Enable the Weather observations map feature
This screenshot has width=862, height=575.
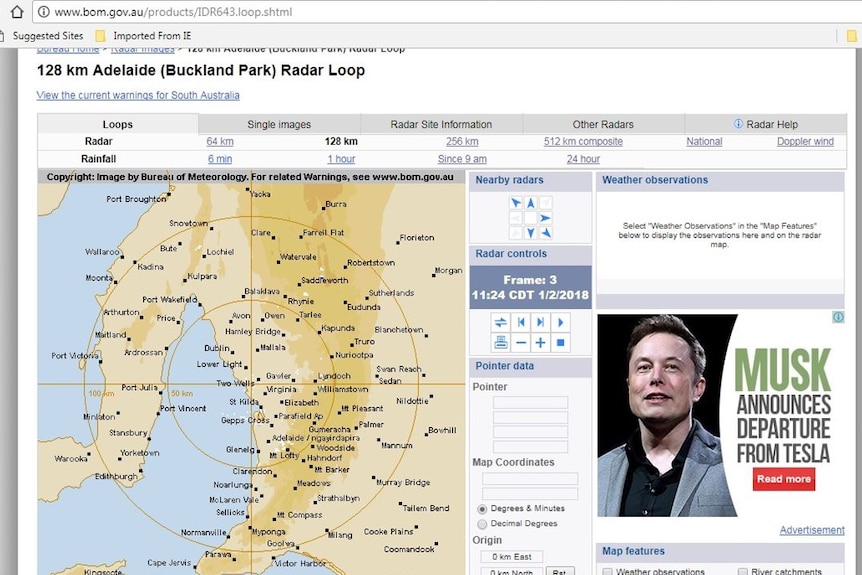(607, 572)
